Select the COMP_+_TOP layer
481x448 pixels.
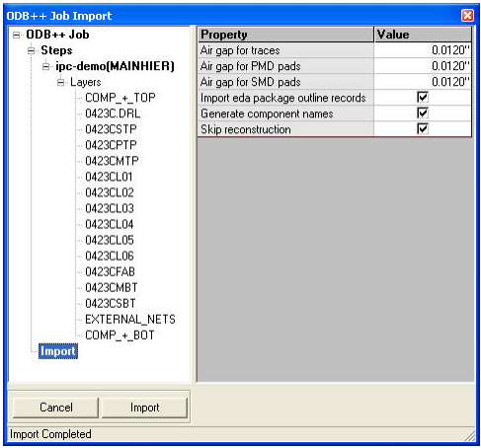(120, 98)
